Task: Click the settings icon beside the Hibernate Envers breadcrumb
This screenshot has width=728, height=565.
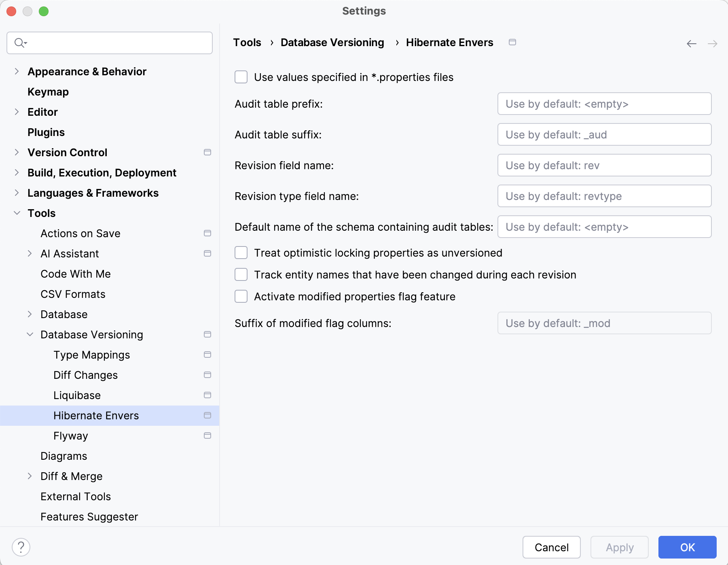Action: coord(512,42)
